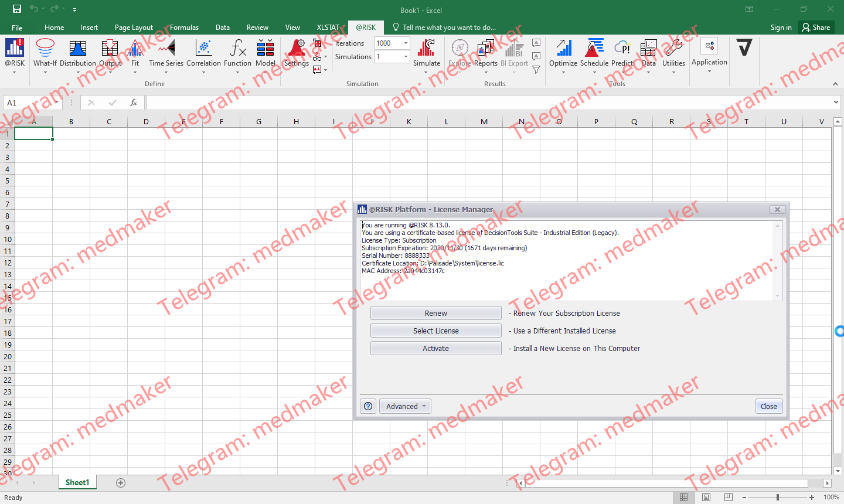The image size is (844, 504).
Task: Open the @RISK main menu icon
Action: point(15,48)
